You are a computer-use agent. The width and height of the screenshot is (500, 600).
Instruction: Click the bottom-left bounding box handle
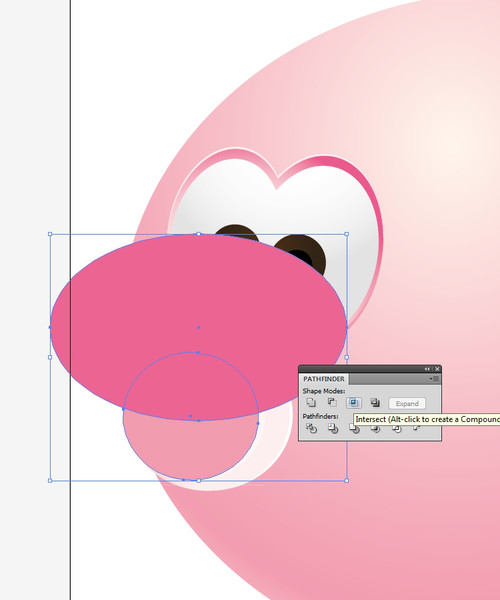(50, 480)
